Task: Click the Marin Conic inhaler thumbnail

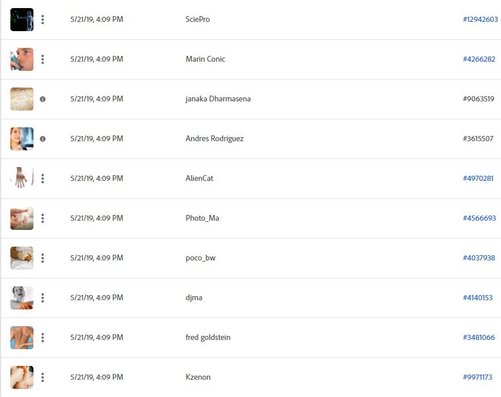Action: click(22, 59)
